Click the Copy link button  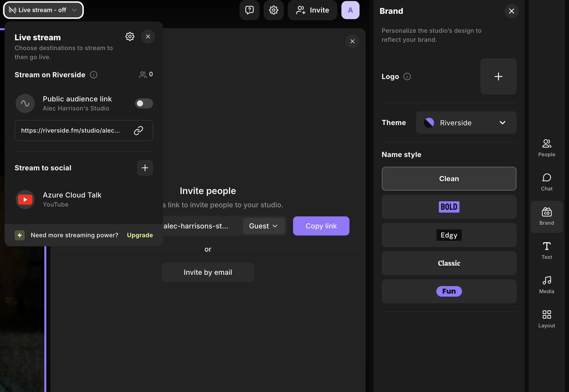coord(321,226)
